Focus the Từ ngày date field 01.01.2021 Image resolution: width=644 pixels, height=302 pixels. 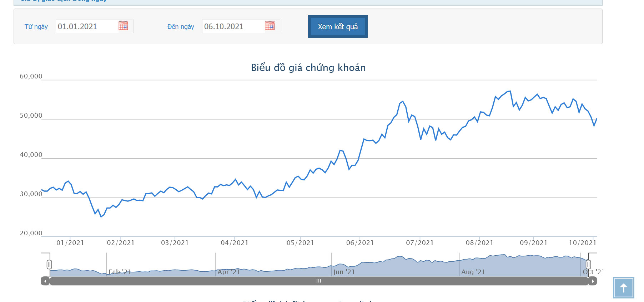point(86,26)
